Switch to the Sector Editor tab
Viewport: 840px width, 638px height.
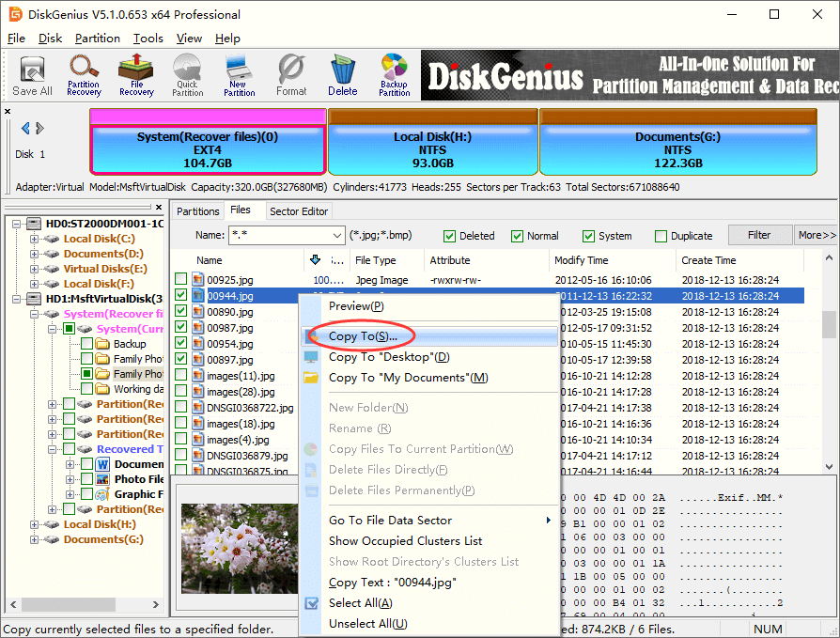pos(299,211)
